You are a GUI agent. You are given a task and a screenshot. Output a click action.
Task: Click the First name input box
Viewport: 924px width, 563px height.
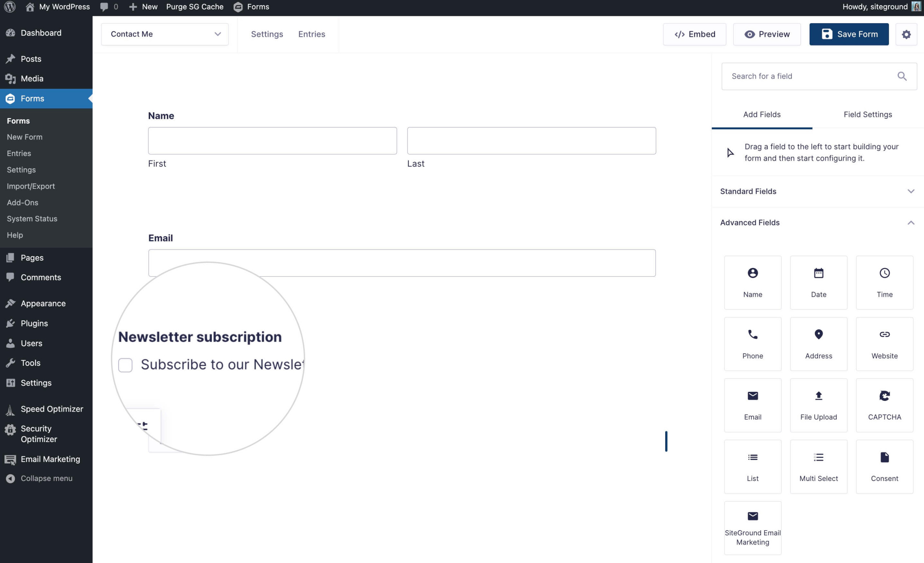point(272,140)
